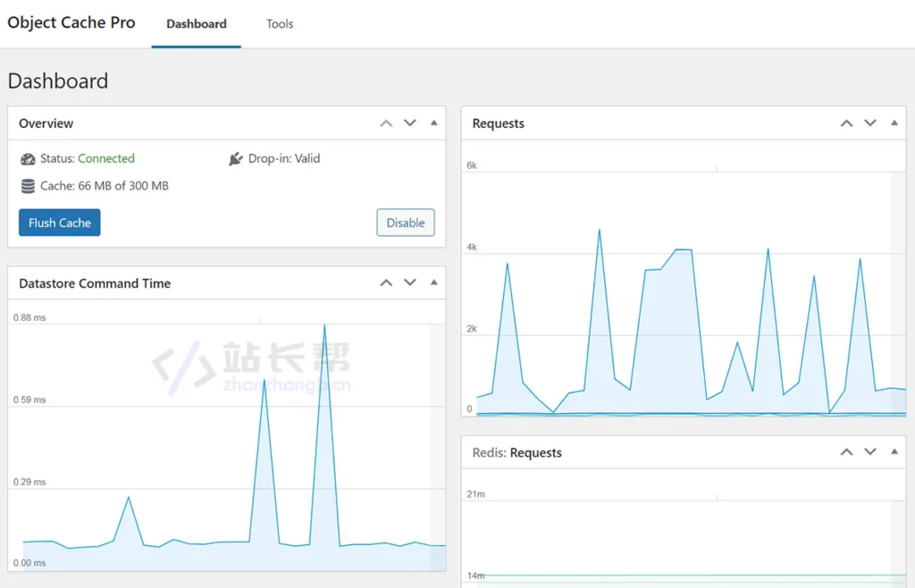Click the Disable button
The image size is (915, 588).
[x=406, y=223]
